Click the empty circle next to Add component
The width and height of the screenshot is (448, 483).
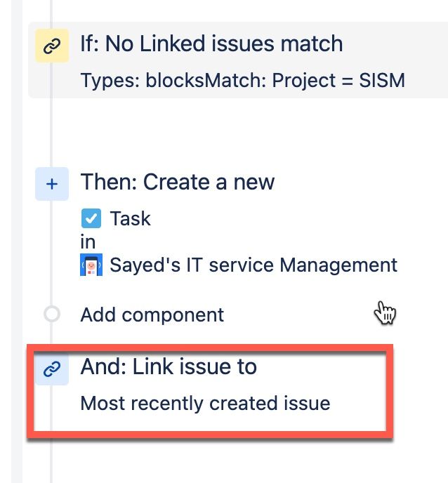[52, 315]
